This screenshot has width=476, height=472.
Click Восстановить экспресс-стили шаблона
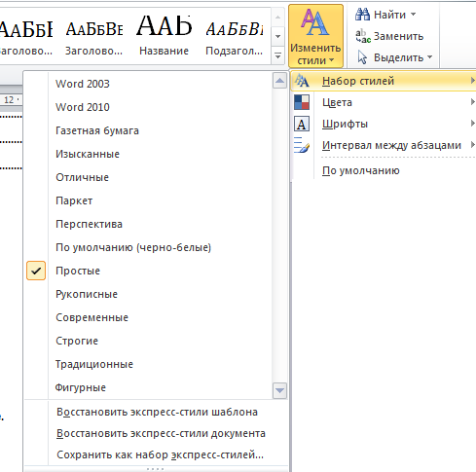[x=157, y=412]
